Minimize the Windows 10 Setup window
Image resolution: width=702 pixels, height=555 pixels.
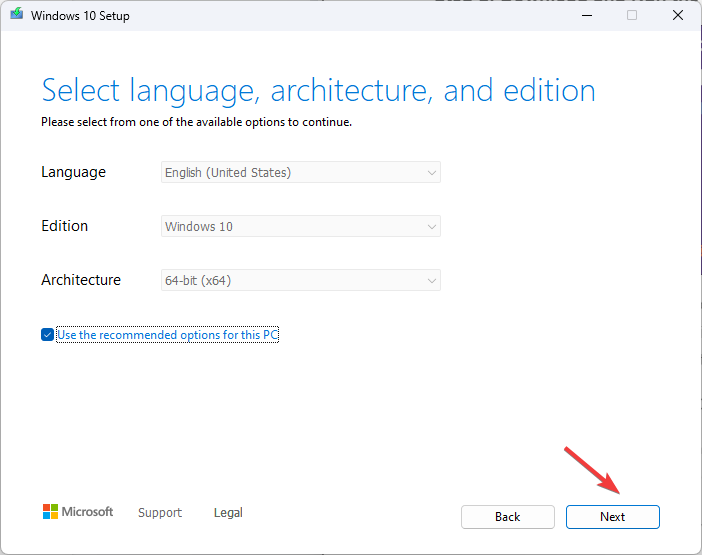coord(584,16)
